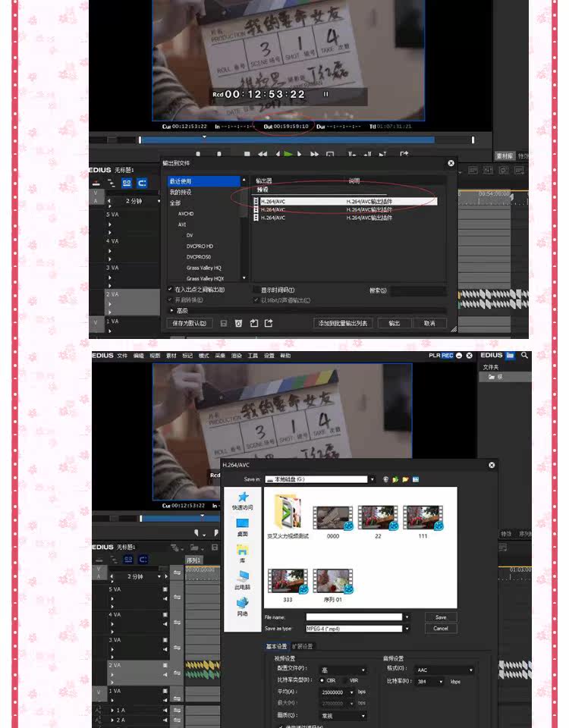The height and width of the screenshot is (728, 569).
Task: Click the back navigation icon next to Save in
Action: coord(385,479)
